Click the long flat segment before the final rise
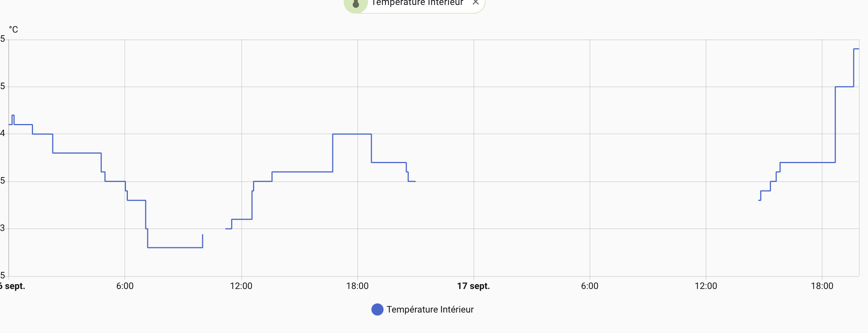The height and width of the screenshot is (333, 868). [807, 162]
